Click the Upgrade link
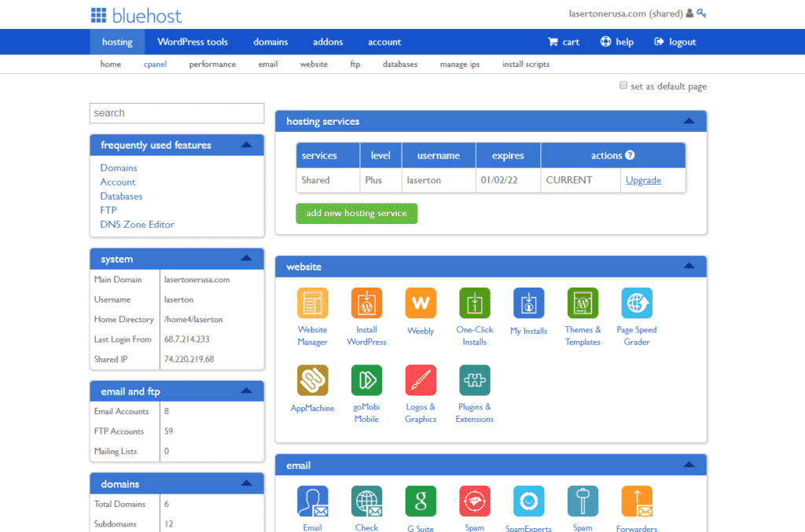805x532 pixels. click(x=643, y=180)
